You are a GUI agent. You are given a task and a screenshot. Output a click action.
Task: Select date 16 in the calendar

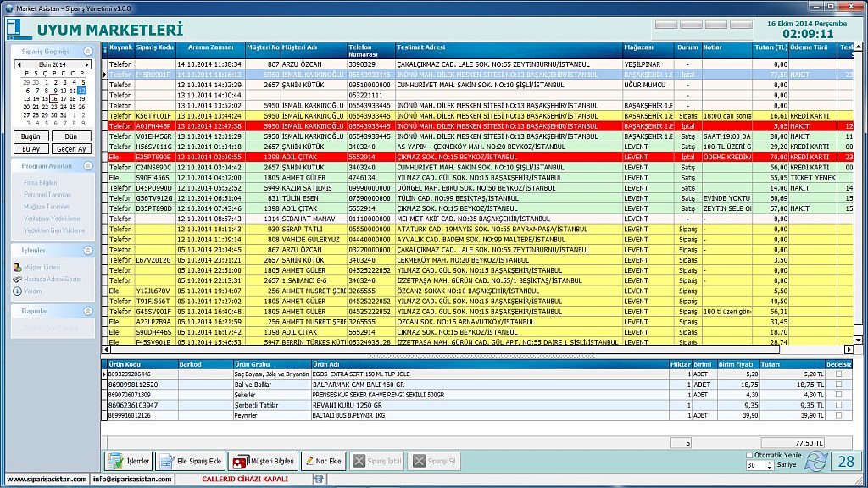[53, 98]
